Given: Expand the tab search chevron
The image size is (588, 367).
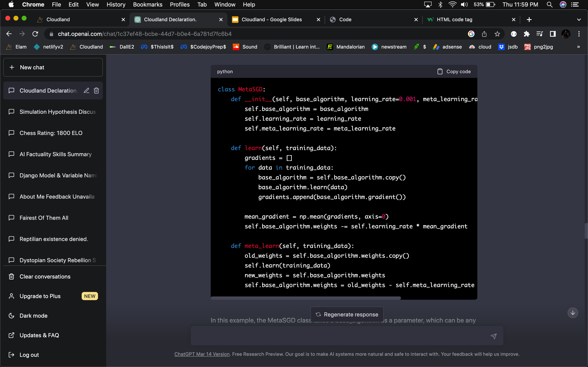Looking at the screenshot, I should 579,20.
